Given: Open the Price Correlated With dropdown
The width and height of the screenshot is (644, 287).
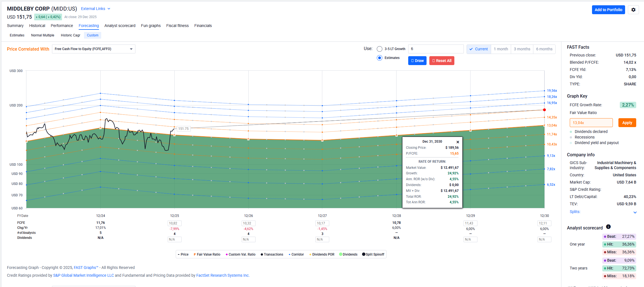Looking at the screenshot, I should 93,49.
